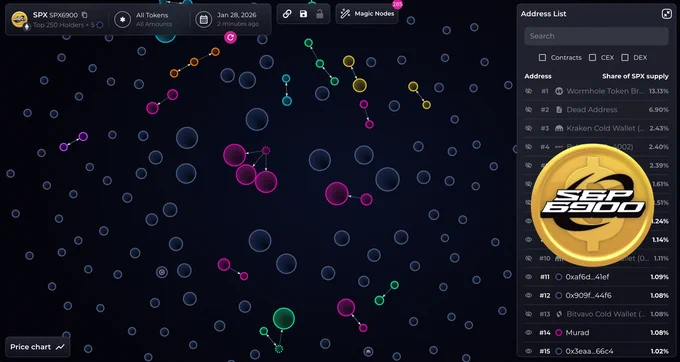Enable the DEX checkbox
680x362 pixels.
click(625, 57)
